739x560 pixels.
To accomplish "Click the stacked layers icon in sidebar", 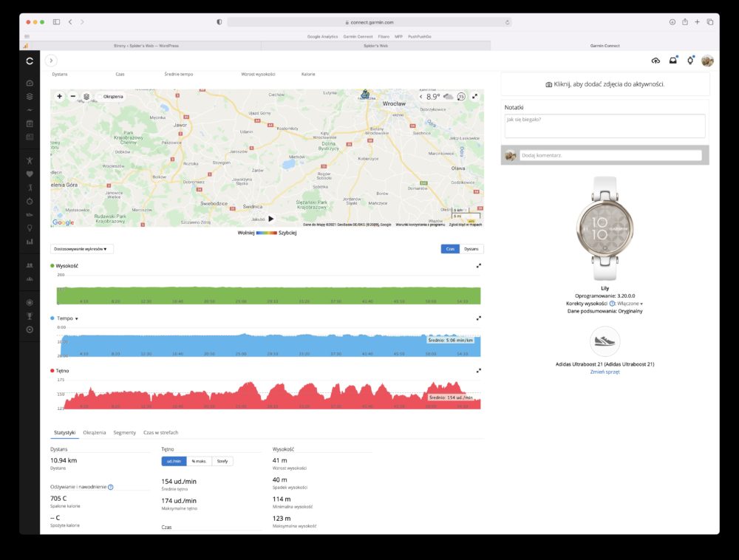I will point(30,97).
